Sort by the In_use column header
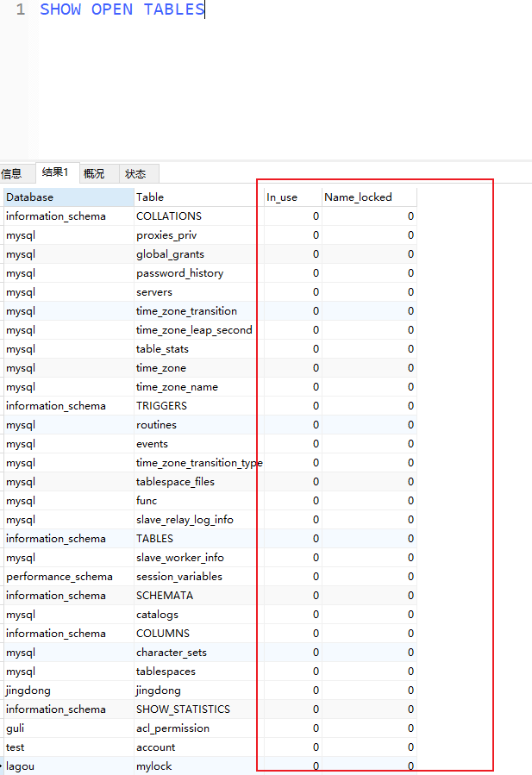 pos(292,197)
